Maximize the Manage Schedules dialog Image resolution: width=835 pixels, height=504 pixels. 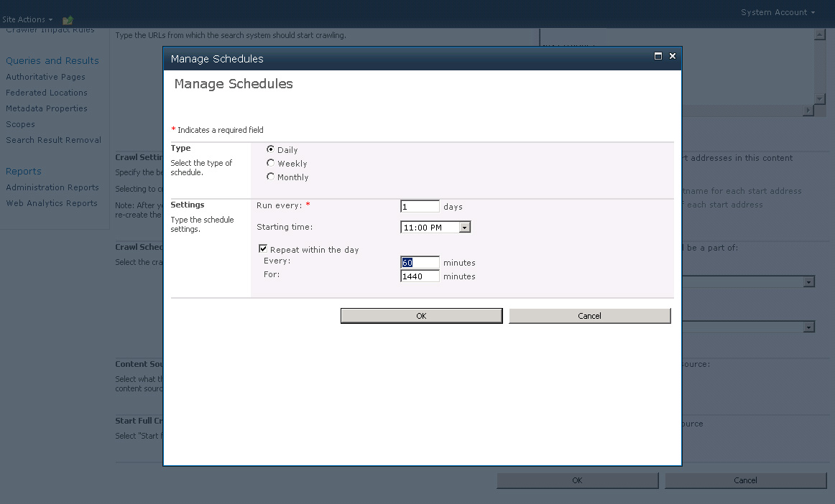658,56
